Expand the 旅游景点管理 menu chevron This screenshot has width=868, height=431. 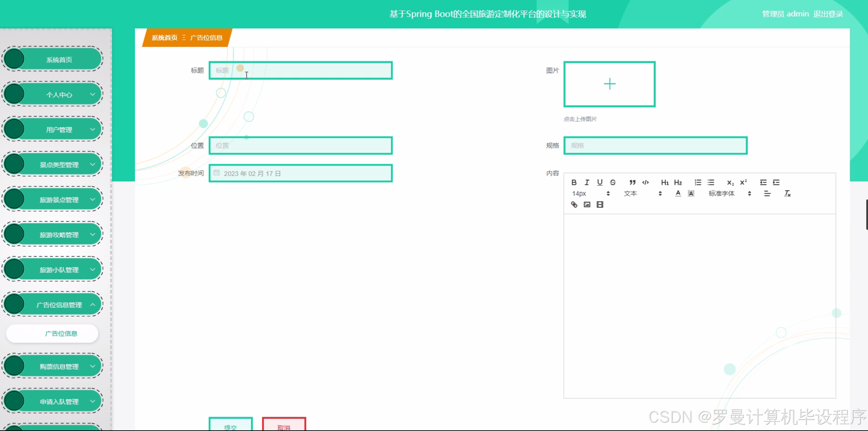(93, 199)
